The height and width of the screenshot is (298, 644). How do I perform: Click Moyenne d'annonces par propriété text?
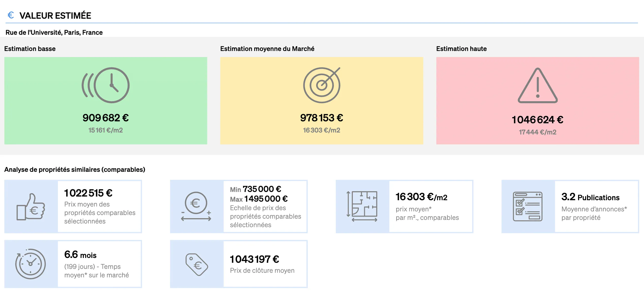tap(594, 213)
